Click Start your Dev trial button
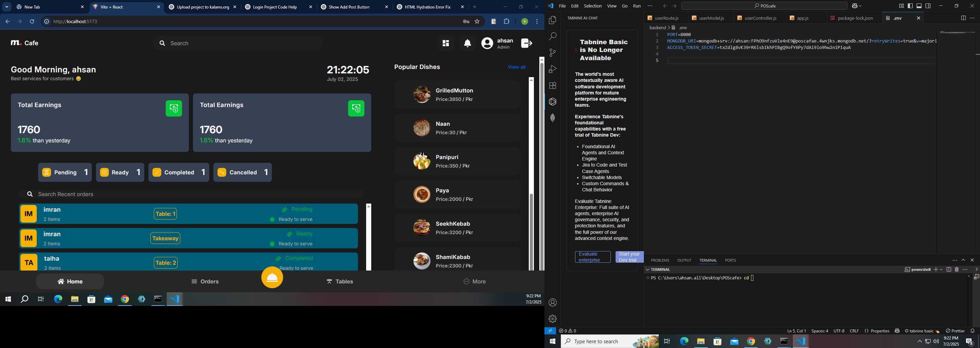Screen dimensions: 980x348 tap(629, 257)
